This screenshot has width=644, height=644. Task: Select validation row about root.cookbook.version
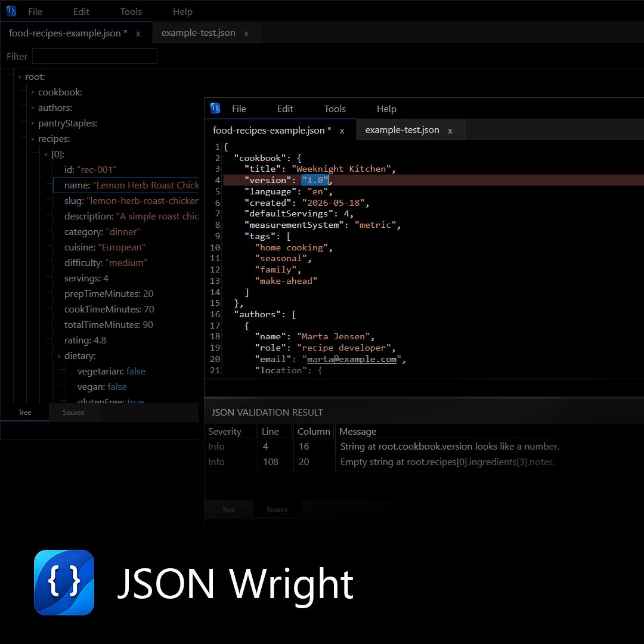[x=424, y=447]
